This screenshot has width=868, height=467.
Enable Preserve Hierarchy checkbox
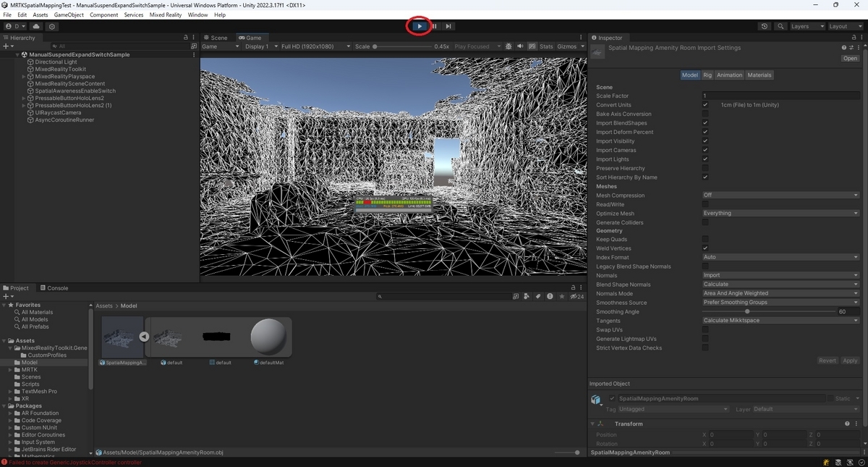click(x=705, y=168)
